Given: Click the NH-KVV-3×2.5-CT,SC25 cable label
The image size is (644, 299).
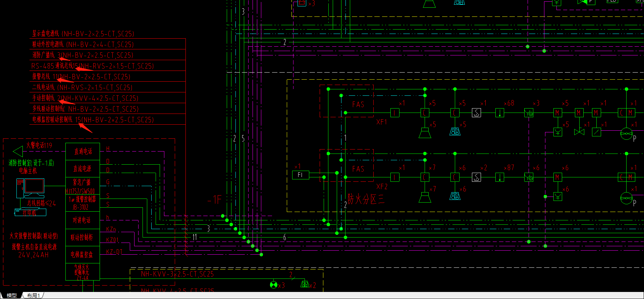Looking at the screenshot, I should coord(177,274).
